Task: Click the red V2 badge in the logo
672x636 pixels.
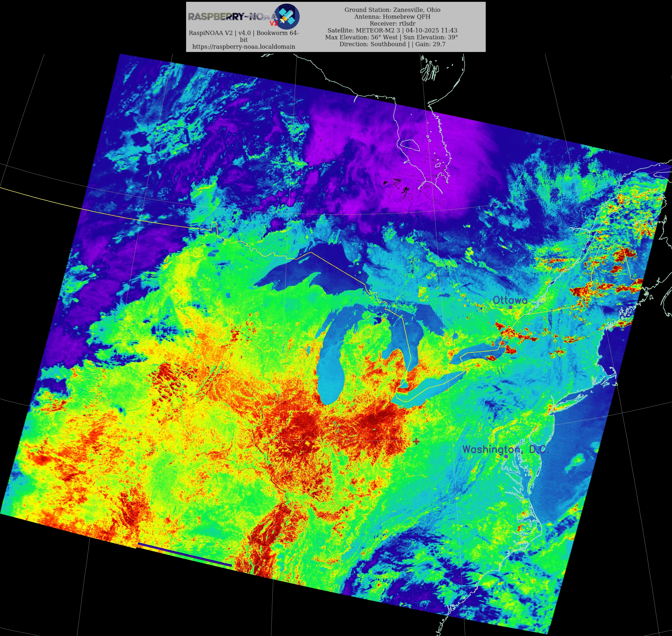Action: (x=274, y=23)
